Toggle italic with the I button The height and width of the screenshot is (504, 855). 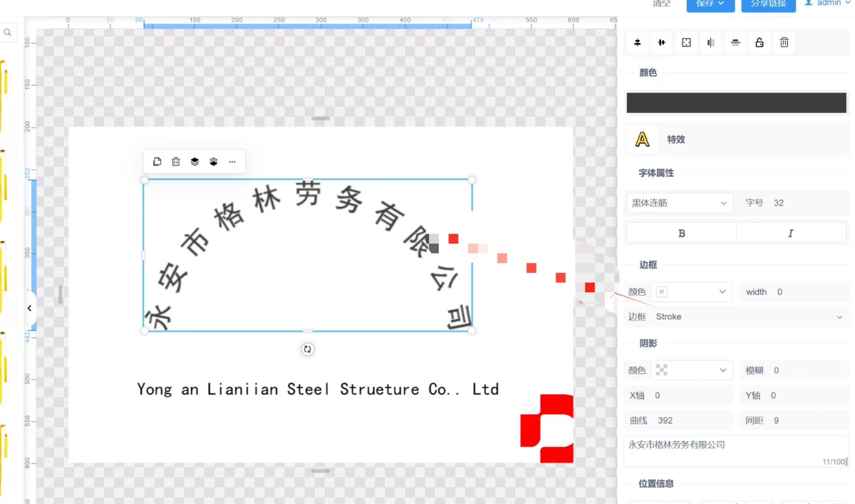pos(791,233)
